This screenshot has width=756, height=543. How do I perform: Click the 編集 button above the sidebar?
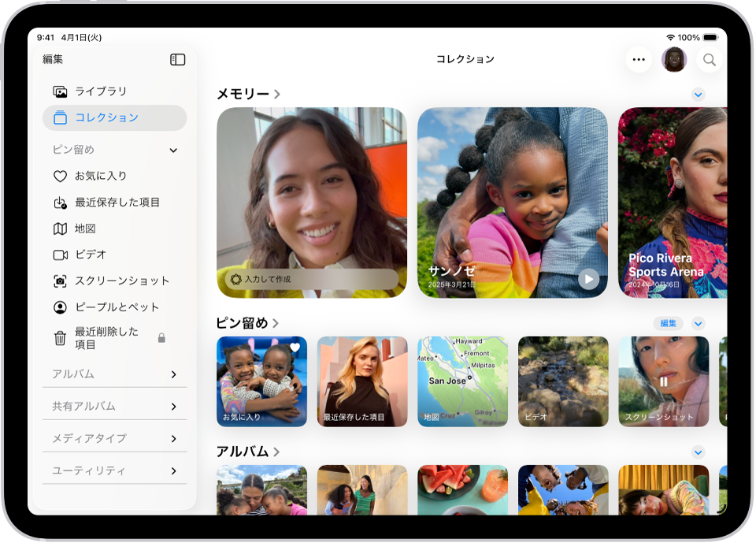coord(52,59)
